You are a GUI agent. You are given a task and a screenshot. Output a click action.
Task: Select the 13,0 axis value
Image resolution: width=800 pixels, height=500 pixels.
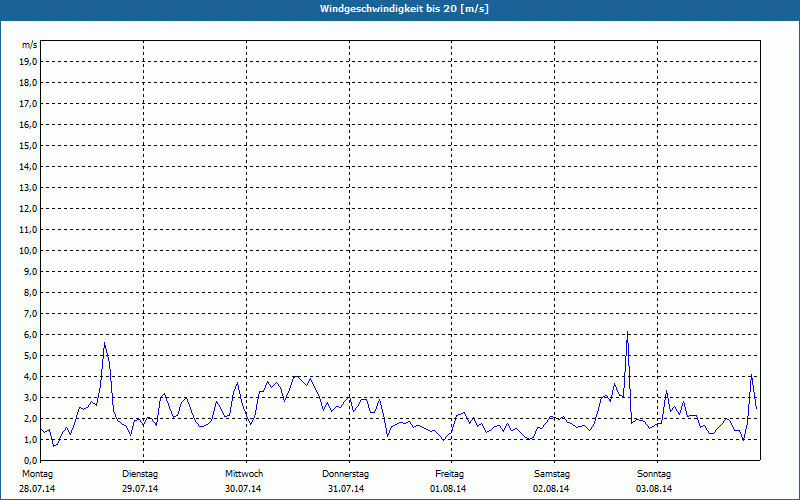pyautogui.click(x=27, y=187)
